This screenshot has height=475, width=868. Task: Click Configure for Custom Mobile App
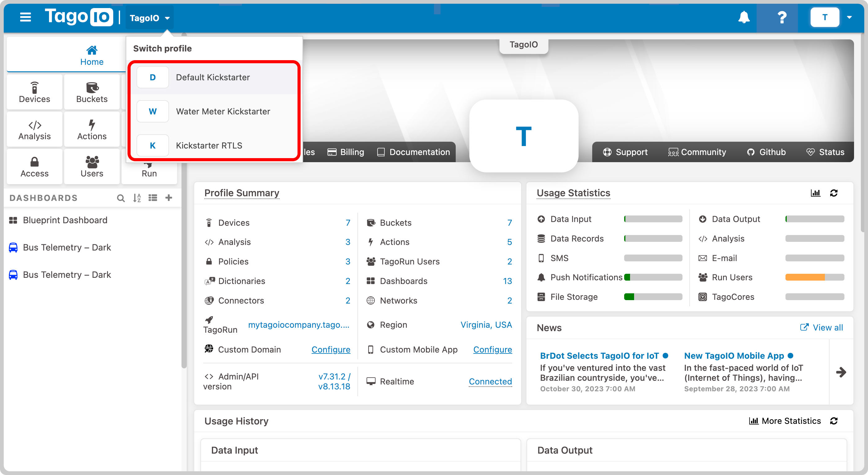point(492,349)
